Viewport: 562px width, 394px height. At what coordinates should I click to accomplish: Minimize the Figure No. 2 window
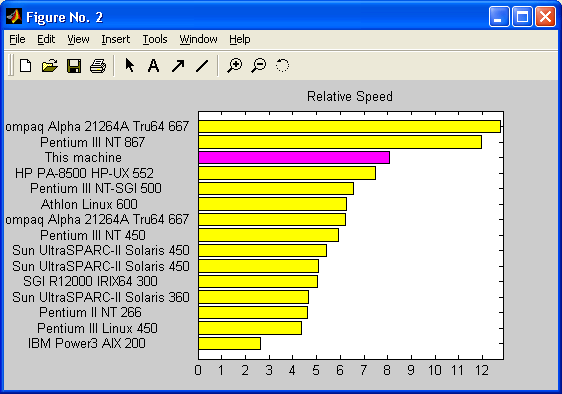click(499, 17)
